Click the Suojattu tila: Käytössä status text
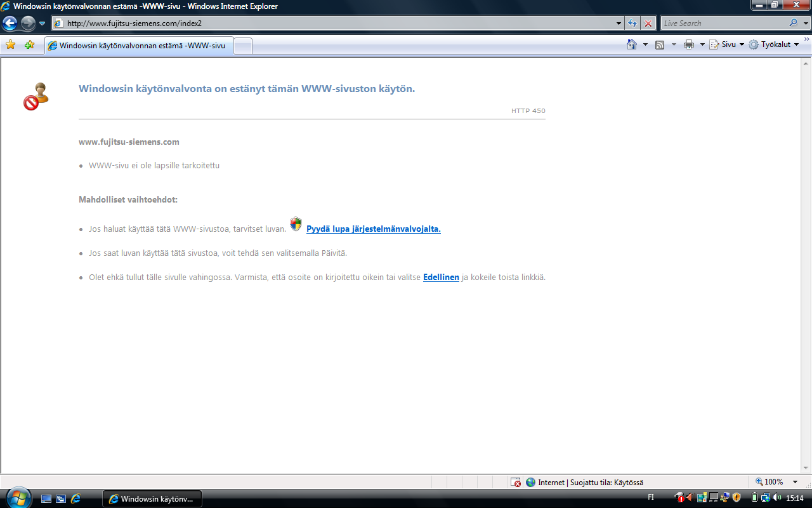 (606, 483)
